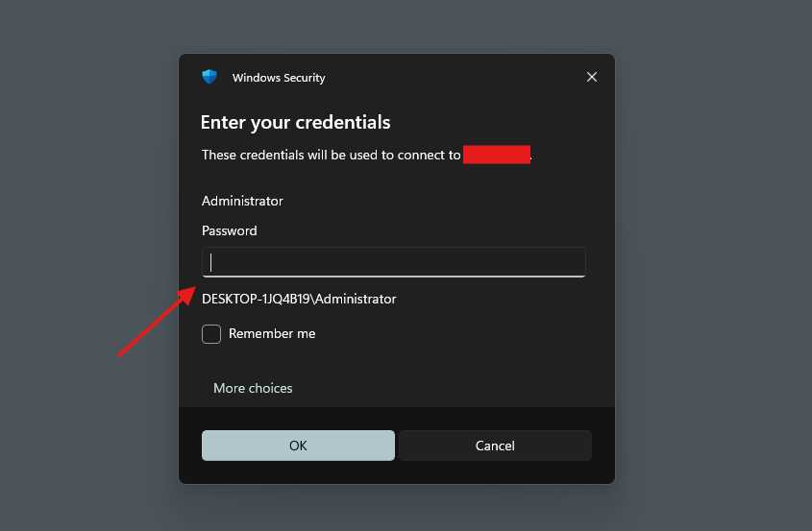Click the red arrow annotation
Viewport: 812px width, 531px height.
click(154, 322)
